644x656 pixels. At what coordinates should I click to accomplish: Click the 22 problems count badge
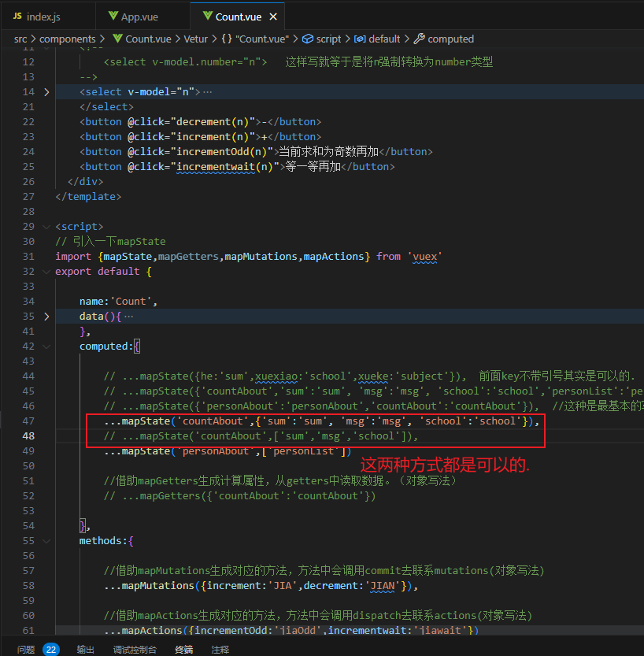coord(51,650)
